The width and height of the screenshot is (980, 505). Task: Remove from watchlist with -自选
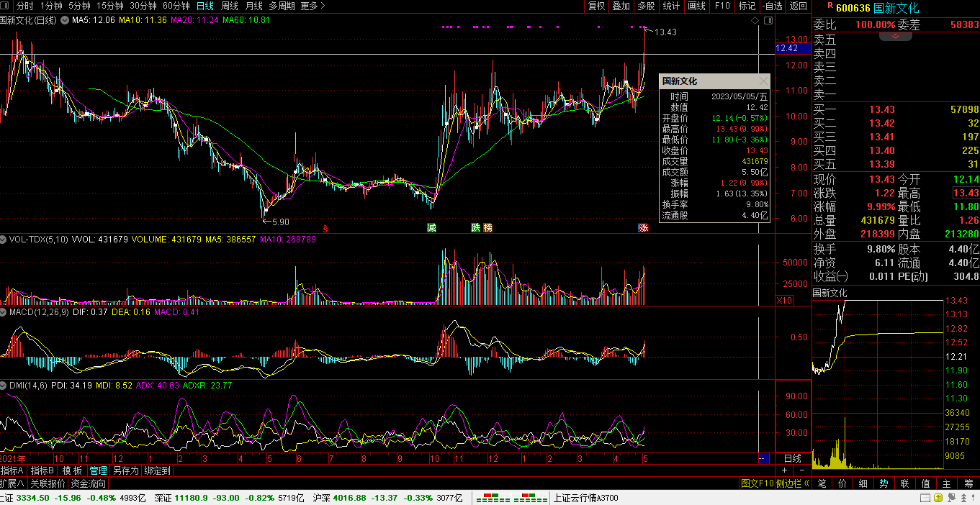pos(773,6)
